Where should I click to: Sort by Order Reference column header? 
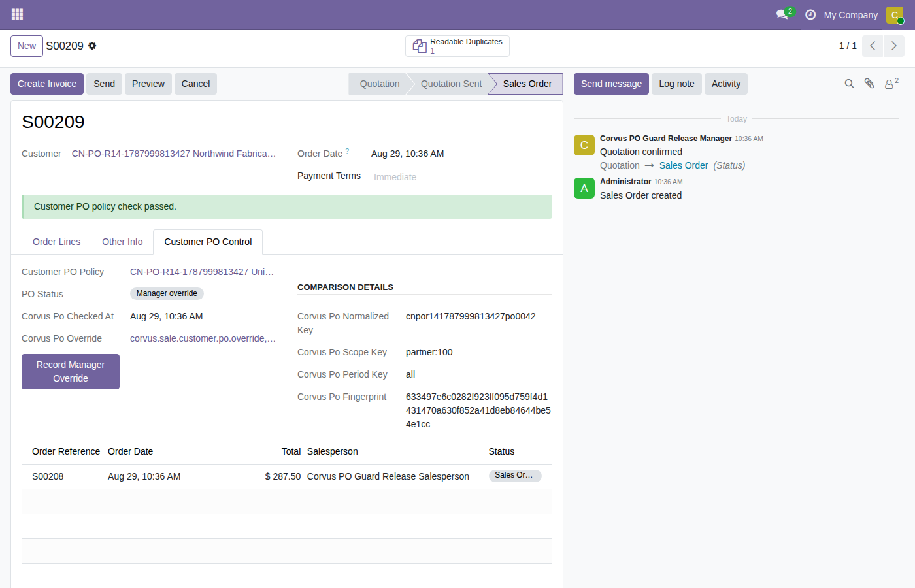(66, 451)
